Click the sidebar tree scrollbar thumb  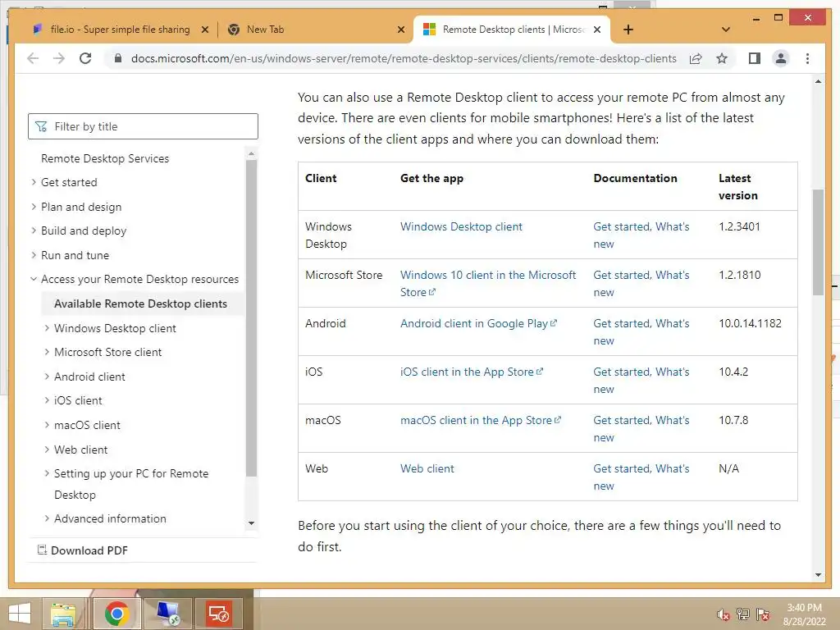click(251, 317)
